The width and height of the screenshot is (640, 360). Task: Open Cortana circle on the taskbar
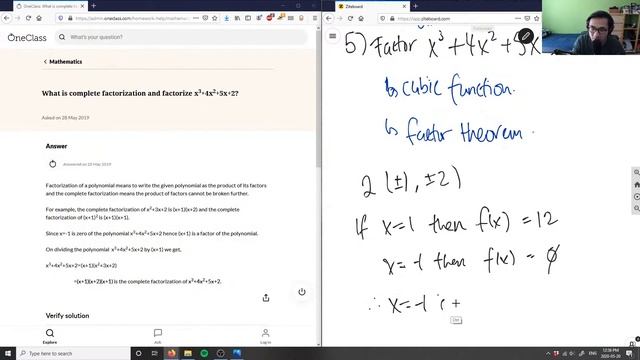click(x=138, y=353)
